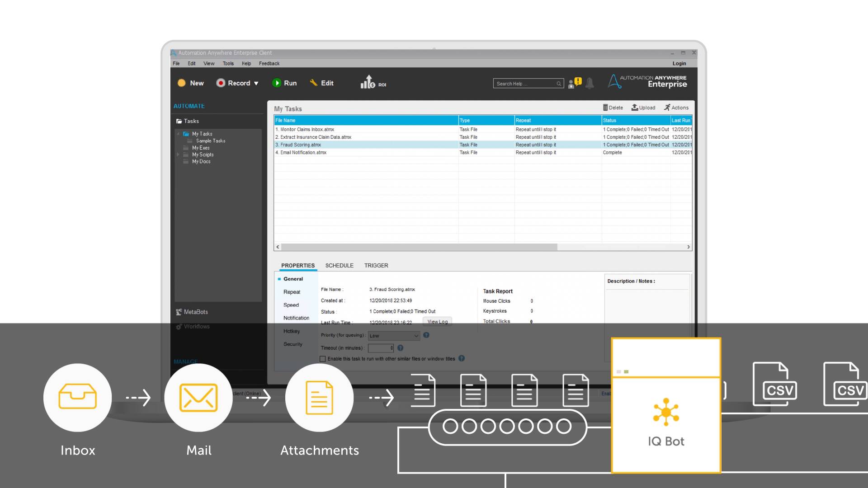Screen dimensions: 868x488
Task: Click the search magnifier in Search Help
Action: pyautogui.click(x=559, y=84)
